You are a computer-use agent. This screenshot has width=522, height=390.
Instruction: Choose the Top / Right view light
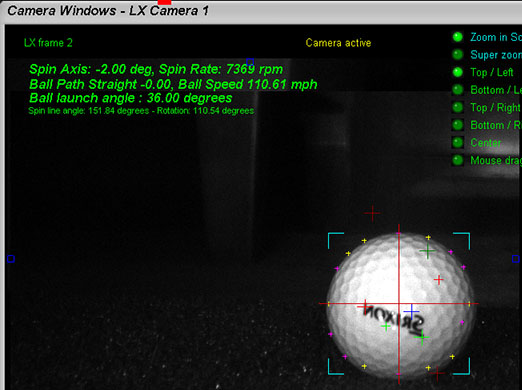coord(458,107)
